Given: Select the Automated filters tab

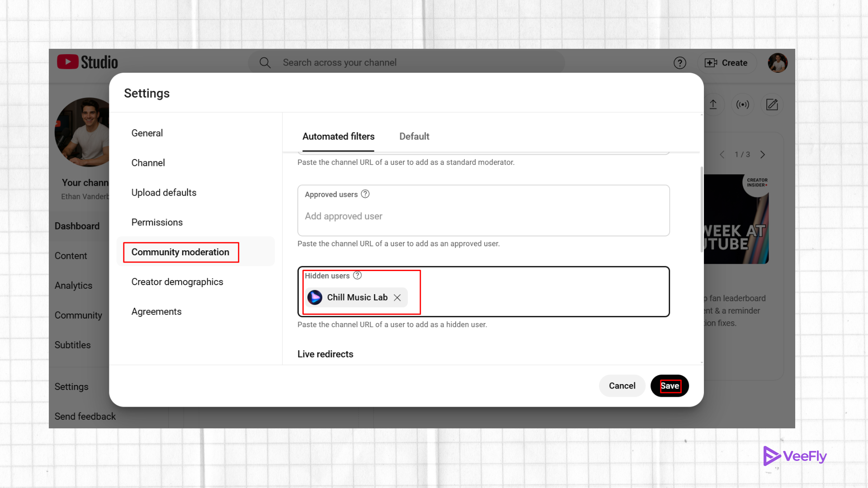Looking at the screenshot, I should (x=338, y=136).
